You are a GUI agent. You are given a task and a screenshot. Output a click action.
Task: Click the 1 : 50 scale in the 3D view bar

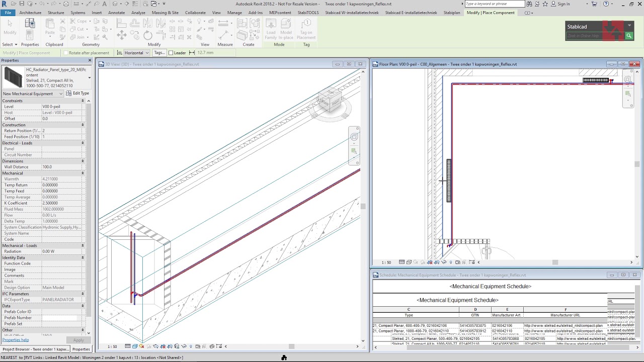click(112, 346)
